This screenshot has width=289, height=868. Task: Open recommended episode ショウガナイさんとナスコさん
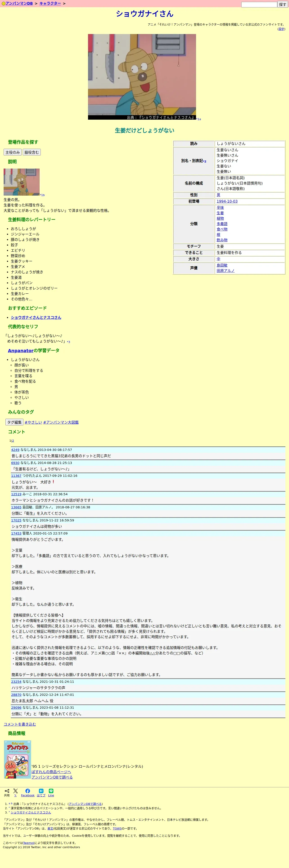(x=36, y=318)
